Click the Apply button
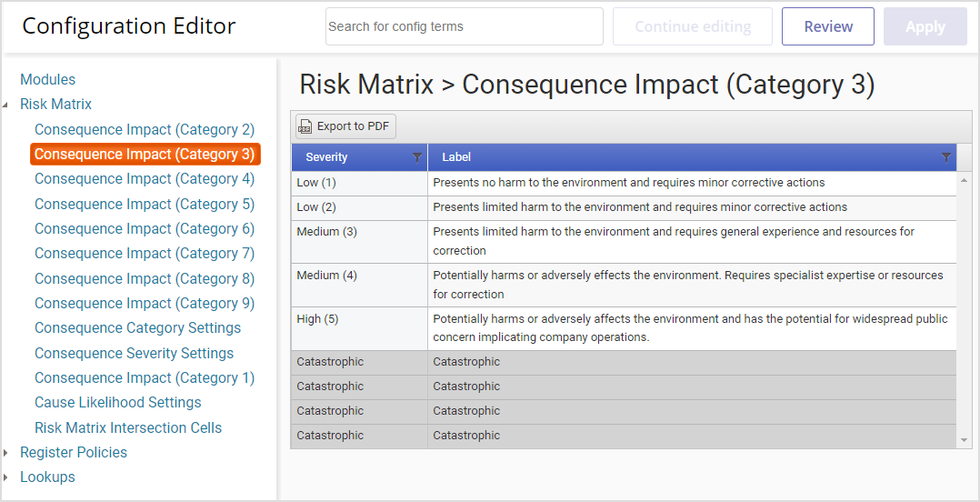 click(x=925, y=26)
